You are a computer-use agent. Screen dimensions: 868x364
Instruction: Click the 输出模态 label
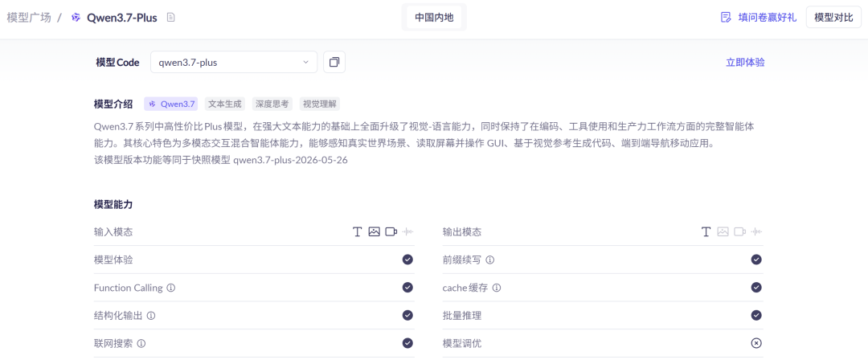(461, 231)
